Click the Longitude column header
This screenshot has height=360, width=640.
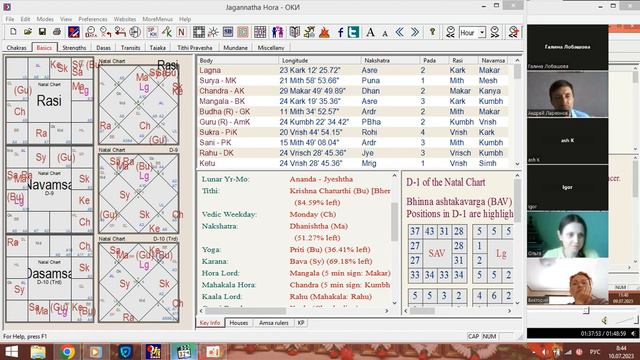tap(320, 60)
